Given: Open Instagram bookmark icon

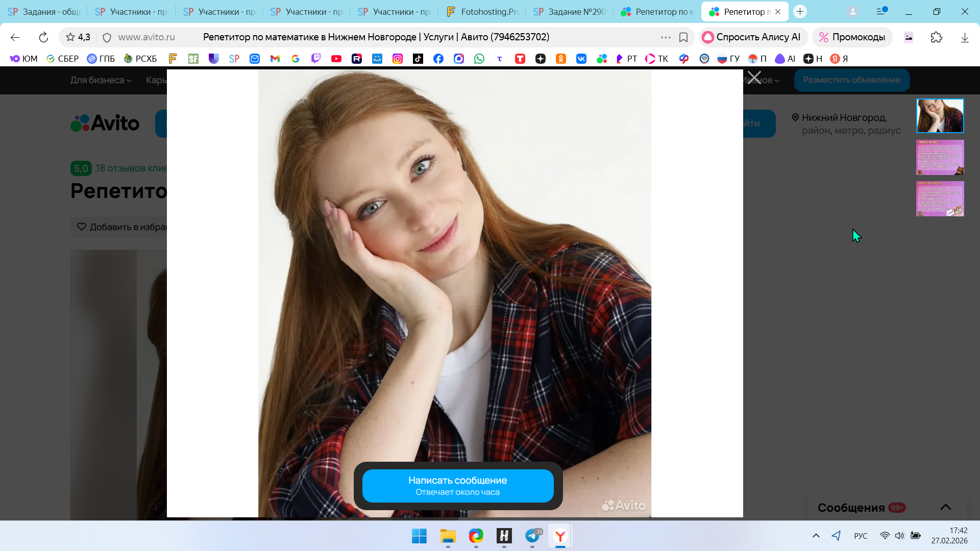Looking at the screenshot, I should (397, 59).
